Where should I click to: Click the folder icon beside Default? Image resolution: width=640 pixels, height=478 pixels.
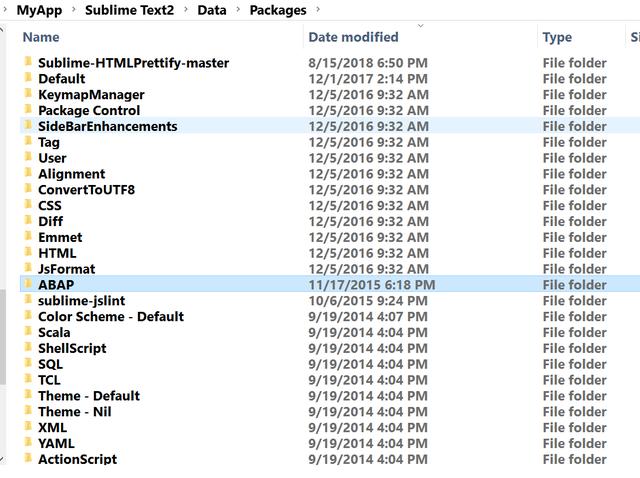coord(28,78)
